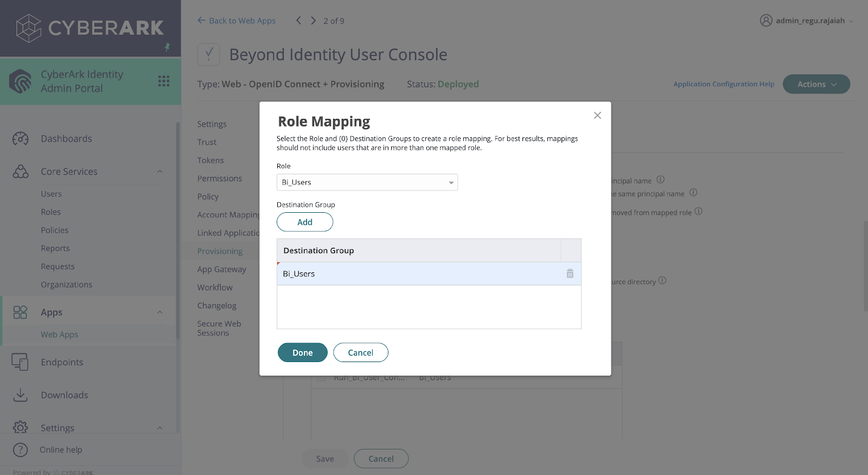Open the Tokens tab

[x=210, y=160]
